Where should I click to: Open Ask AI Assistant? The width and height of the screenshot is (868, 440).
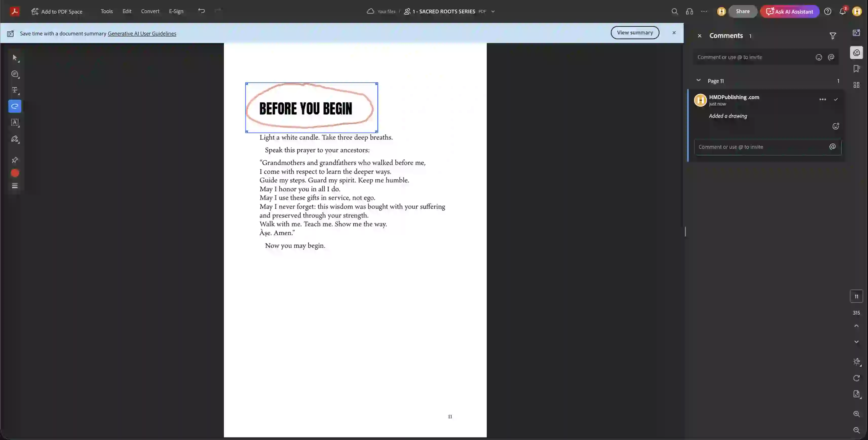tap(789, 11)
